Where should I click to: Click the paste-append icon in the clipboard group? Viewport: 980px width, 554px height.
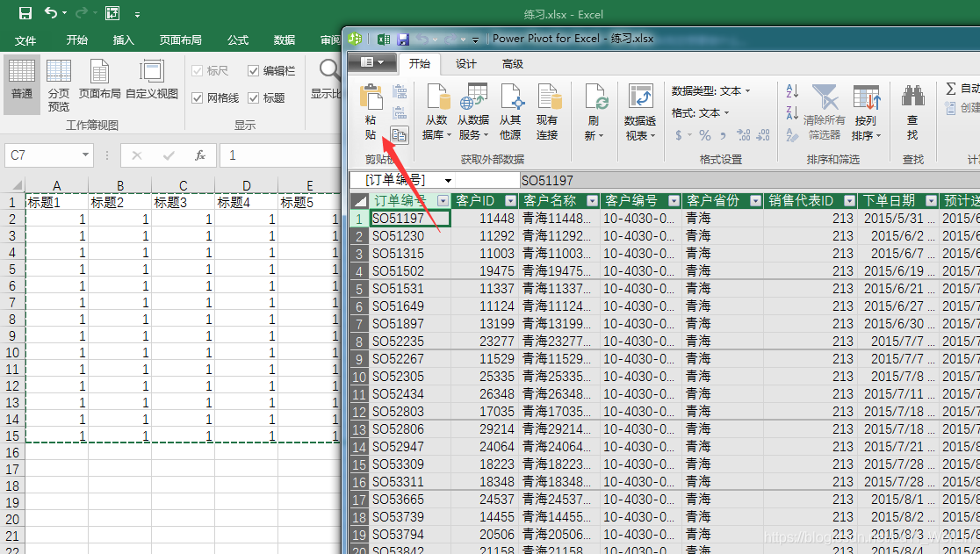tap(400, 92)
